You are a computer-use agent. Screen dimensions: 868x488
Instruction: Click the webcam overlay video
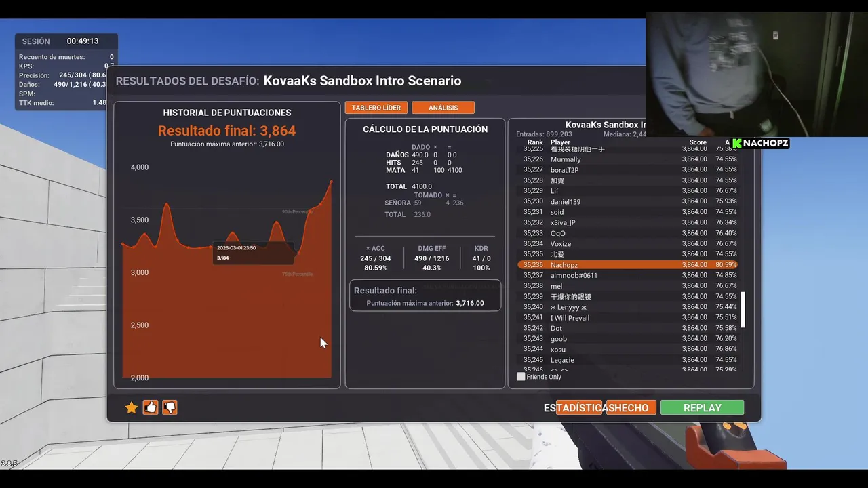pyautogui.click(x=756, y=75)
